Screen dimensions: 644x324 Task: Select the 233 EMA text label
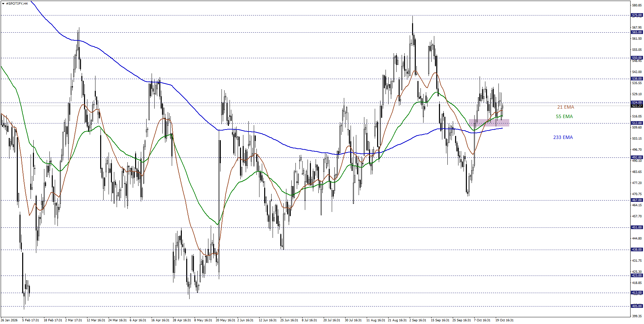tap(563, 137)
